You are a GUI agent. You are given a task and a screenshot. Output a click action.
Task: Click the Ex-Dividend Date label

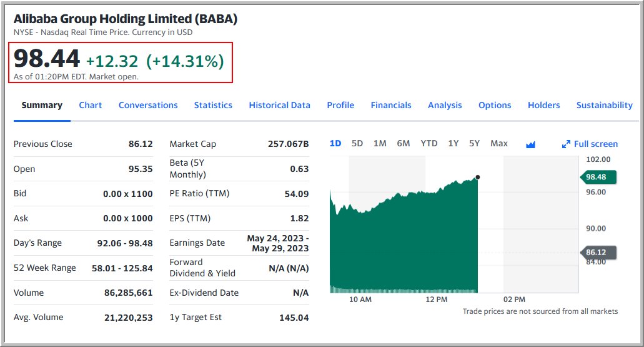(x=204, y=293)
